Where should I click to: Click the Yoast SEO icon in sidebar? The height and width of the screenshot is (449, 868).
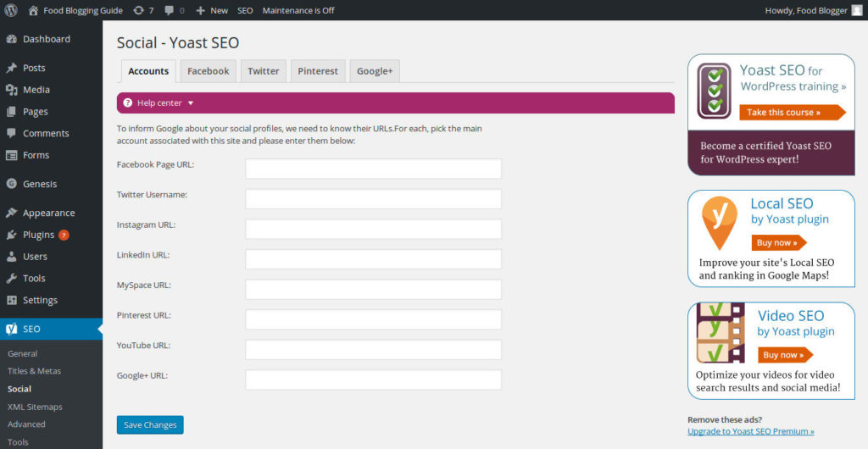(x=11, y=329)
